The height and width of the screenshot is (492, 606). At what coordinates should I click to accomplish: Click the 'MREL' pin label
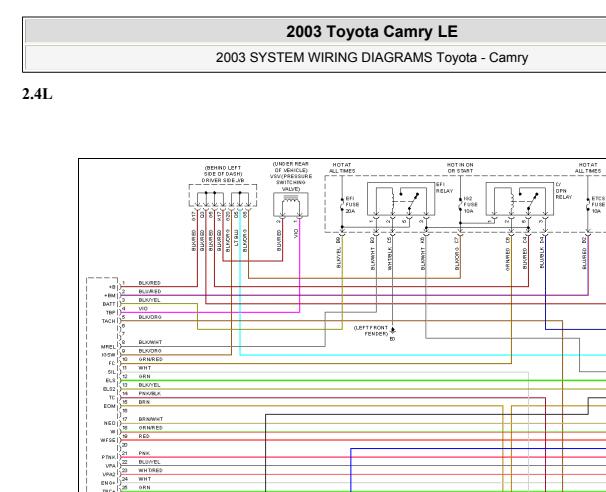point(108,347)
